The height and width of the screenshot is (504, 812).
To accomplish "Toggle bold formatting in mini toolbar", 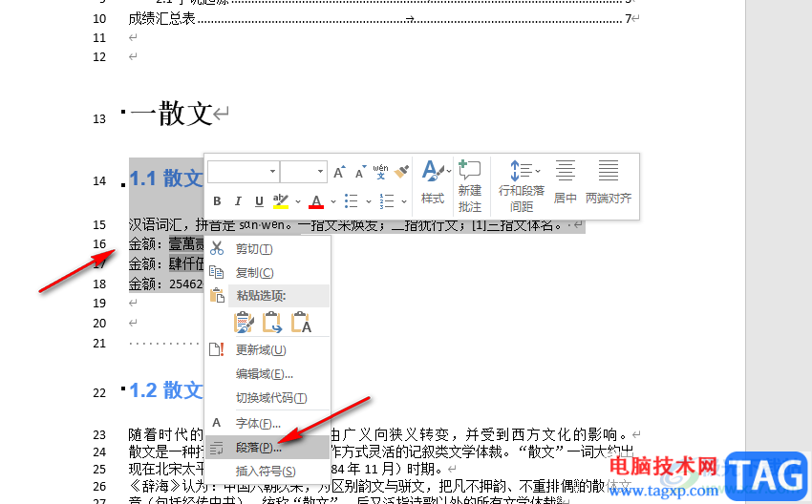I will (x=217, y=200).
